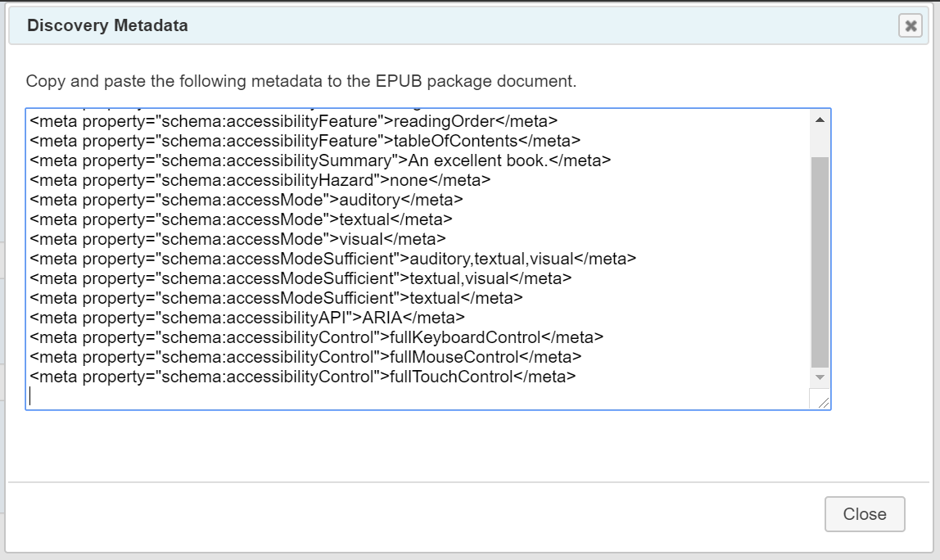This screenshot has height=560, width=940.
Task: Click the accessibilityAPI ARIA line
Action: 247,318
